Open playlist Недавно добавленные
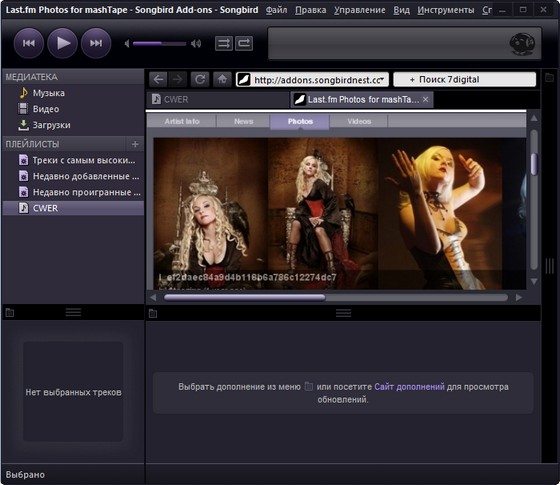This screenshot has height=485, width=560. coord(73,176)
